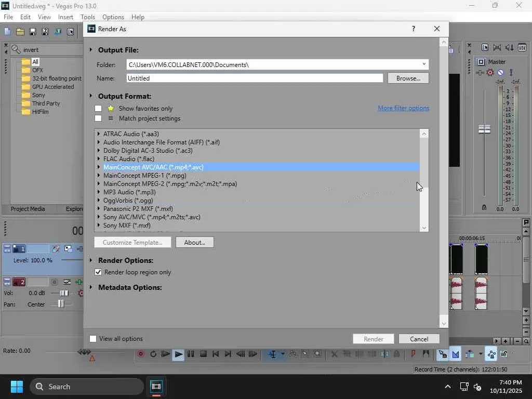The height and width of the screenshot is (399, 532).
Task: Click the Open folder toolbar icon
Action: (x=20, y=32)
